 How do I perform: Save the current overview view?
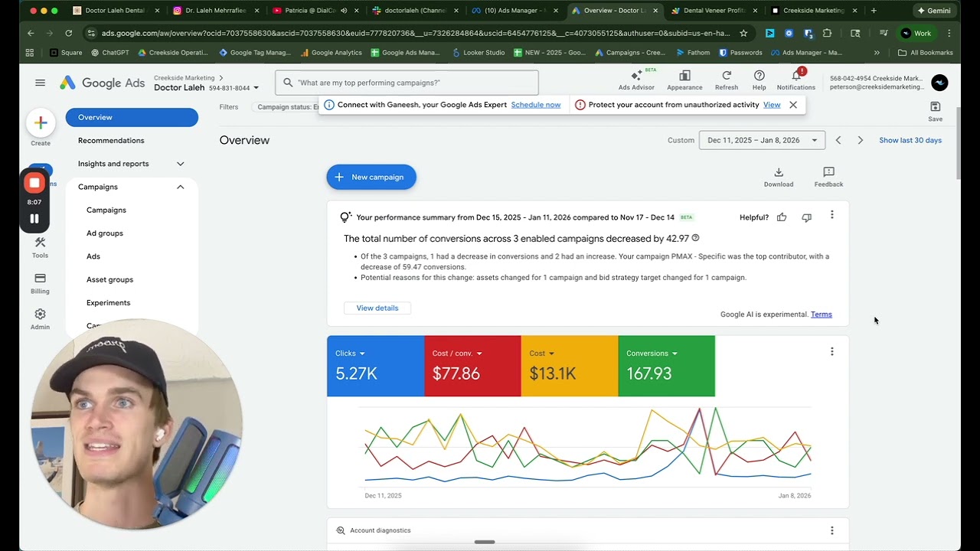pyautogui.click(x=935, y=111)
